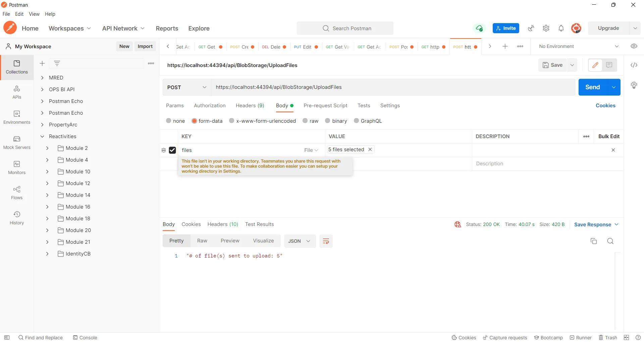Open the History sidebar panel
Viewport: 644px width, 342px height.
click(17, 218)
